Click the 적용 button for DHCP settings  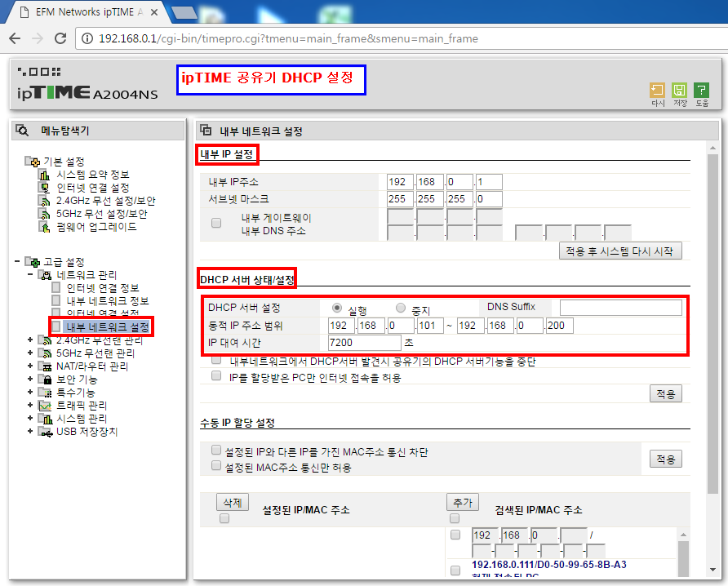666,393
